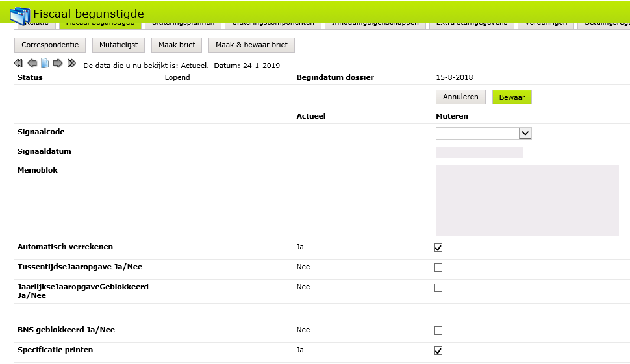The image size is (630, 364).
Task: Click the Bewaar button
Action: pyautogui.click(x=512, y=97)
